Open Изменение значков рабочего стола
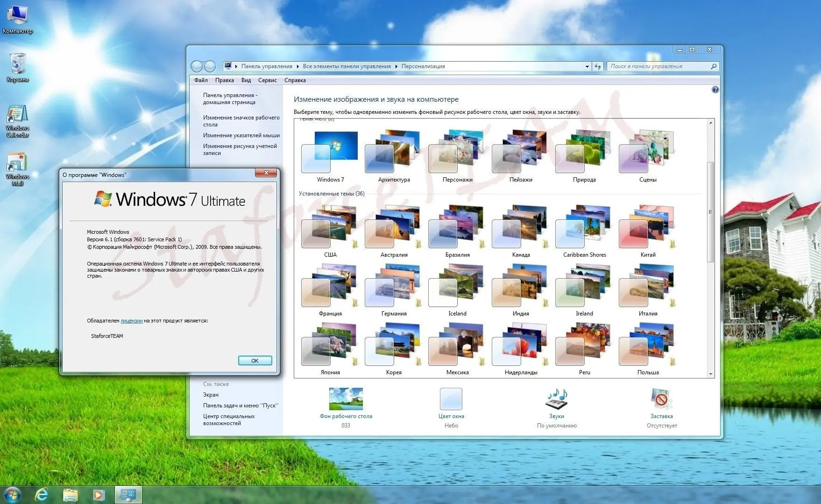Viewport: 821px width, 504px height. [x=241, y=121]
